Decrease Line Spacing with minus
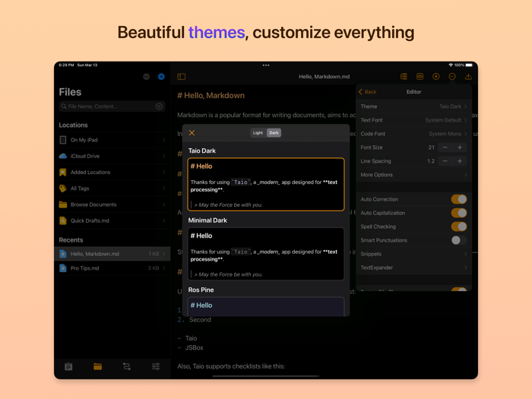Image resolution: width=532 pixels, height=399 pixels. (x=445, y=161)
